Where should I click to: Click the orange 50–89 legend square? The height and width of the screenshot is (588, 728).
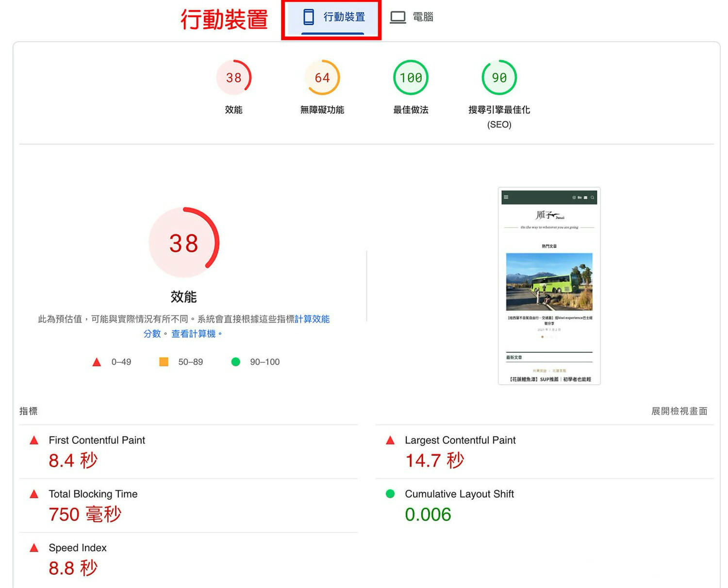click(x=163, y=362)
